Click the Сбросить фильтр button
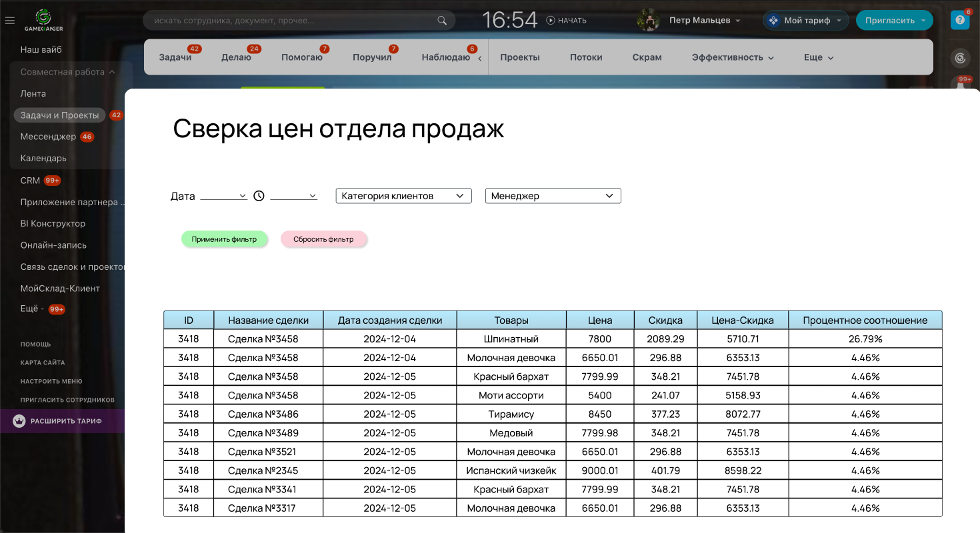 (323, 239)
